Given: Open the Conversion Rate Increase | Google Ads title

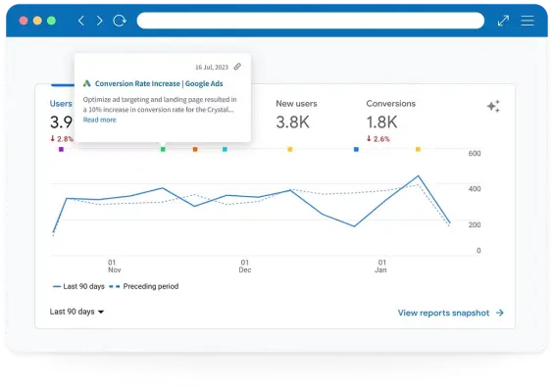Looking at the screenshot, I should [159, 83].
